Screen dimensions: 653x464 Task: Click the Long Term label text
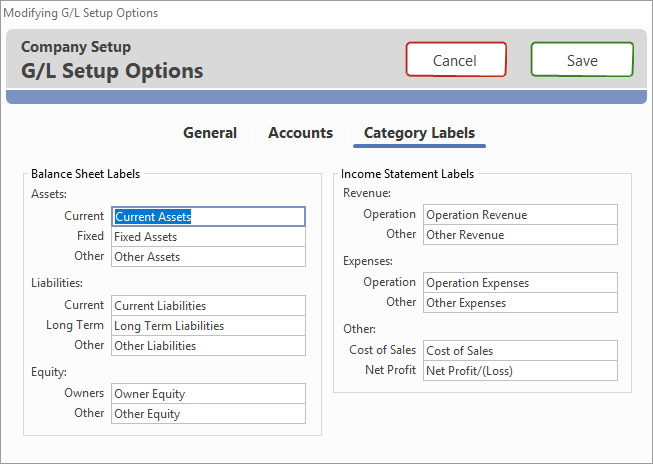pos(75,325)
